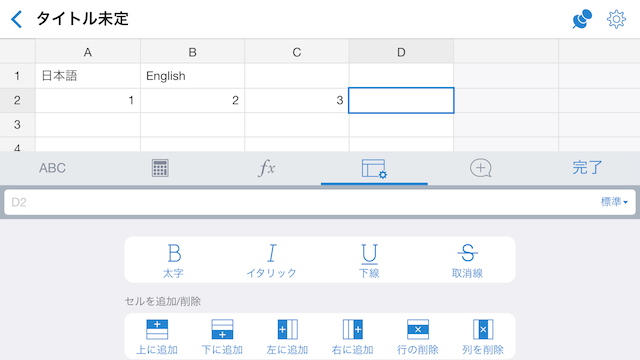
Task: Open the add comment bubble icon
Action: click(x=480, y=168)
